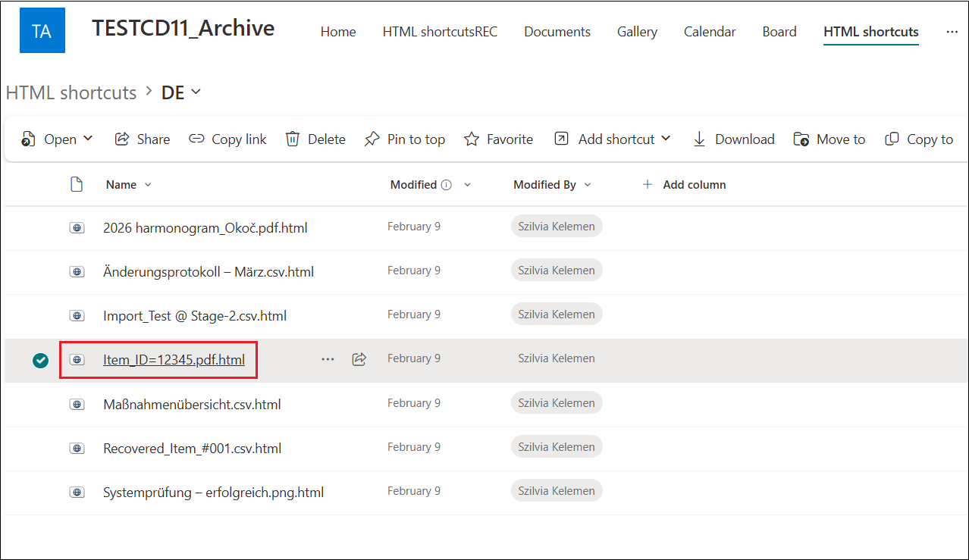The image size is (969, 560).
Task: Click the Modified column info icon
Action: [x=447, y=185]
